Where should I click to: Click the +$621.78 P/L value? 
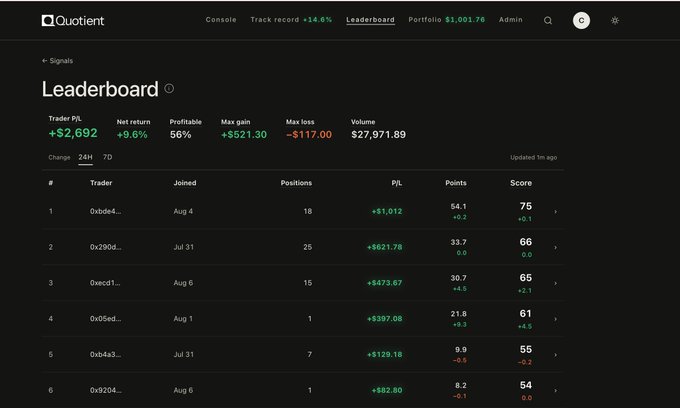(x=385, y=247)
